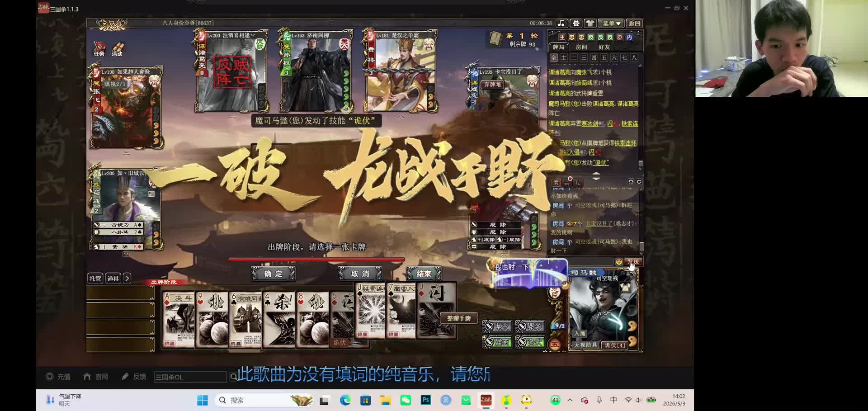868x411 pixels.
Task: Switch to the 牌局 tab
Action: tap(559, 47)
